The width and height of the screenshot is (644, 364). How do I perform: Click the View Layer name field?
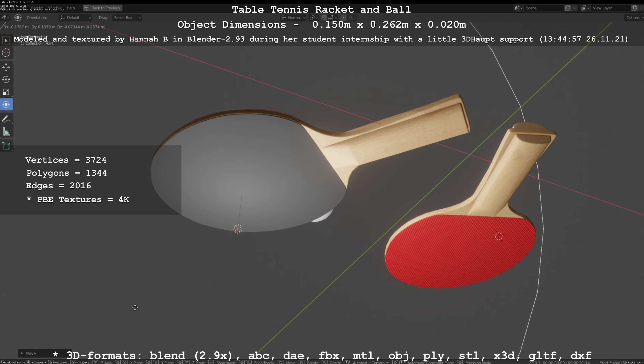pos(611,8)
